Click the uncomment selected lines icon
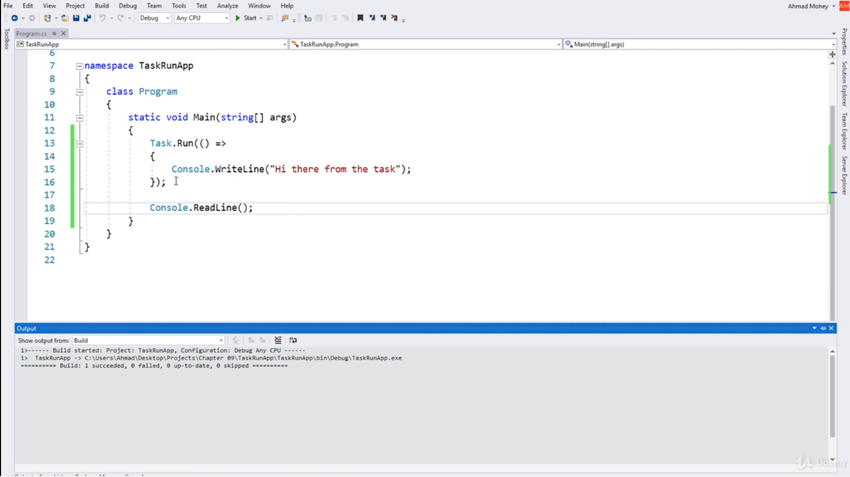The width and height of the screenshot is (850, 477). [x=345, y=18]
